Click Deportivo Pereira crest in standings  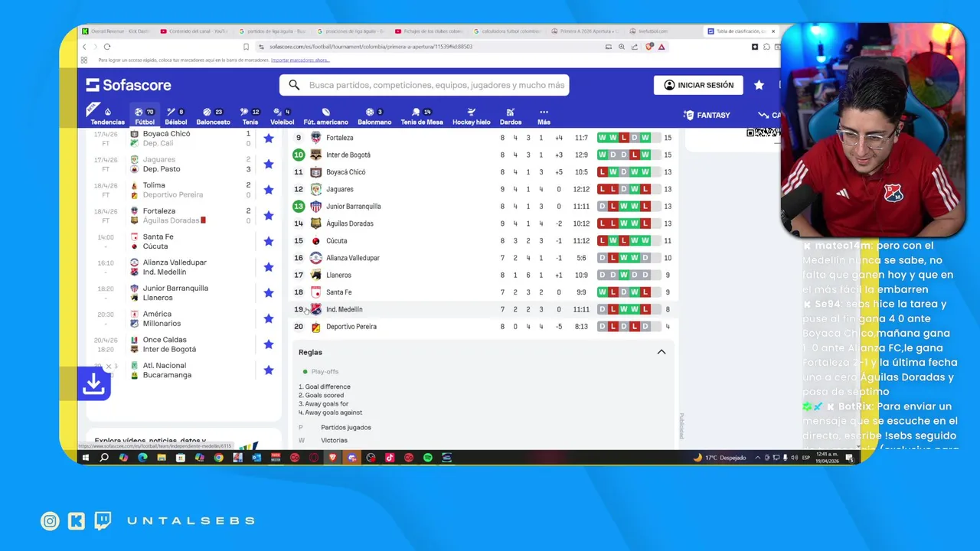point(315,327)
